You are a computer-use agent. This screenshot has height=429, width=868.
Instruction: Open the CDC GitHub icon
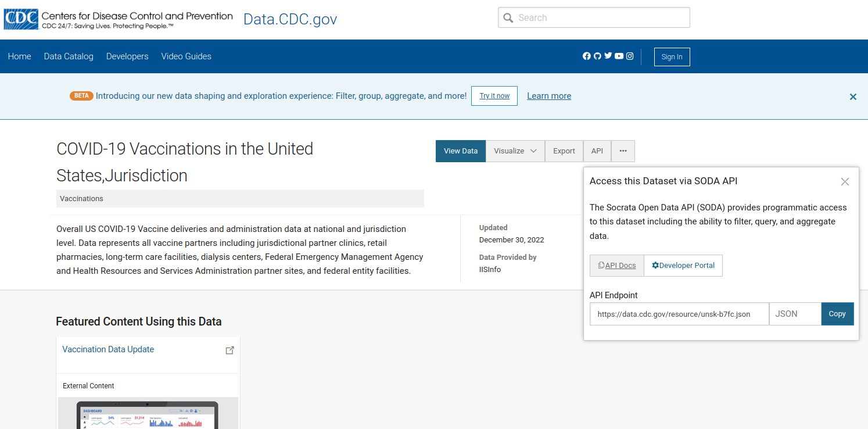(x=597, y=56)
